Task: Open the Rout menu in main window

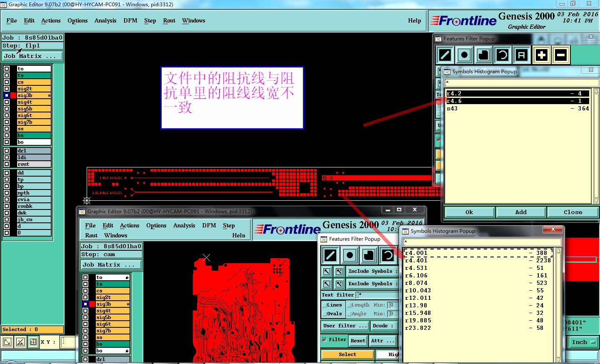Action: (169, 20)
